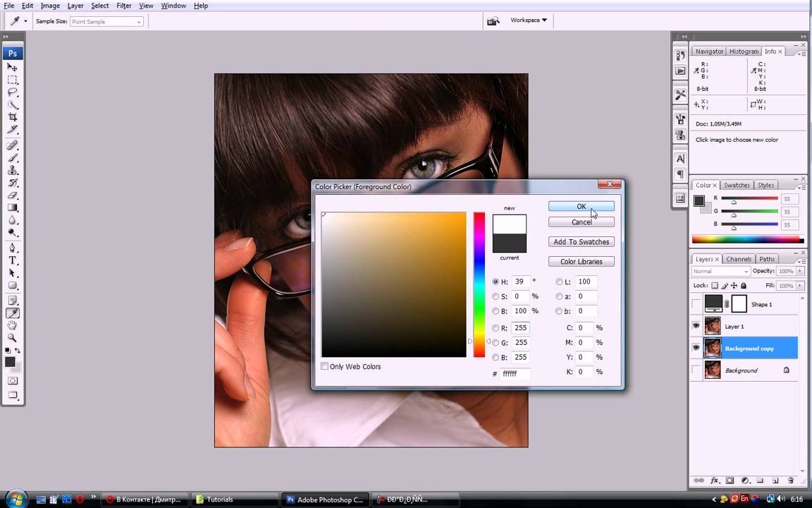812x508 pixels.
Task: Select the Path Selection tool
Action: click(x=12, y=273)
